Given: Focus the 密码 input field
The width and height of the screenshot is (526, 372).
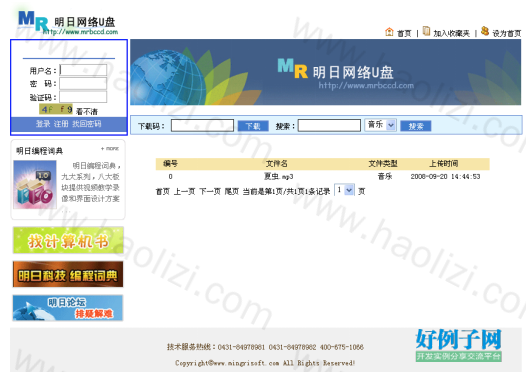Looking at the screenshot, I should pyautogui.click(x=83, y=84).
